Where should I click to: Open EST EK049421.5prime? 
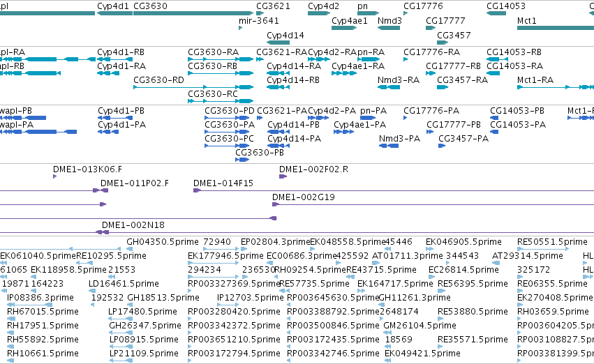pos(422,354)
